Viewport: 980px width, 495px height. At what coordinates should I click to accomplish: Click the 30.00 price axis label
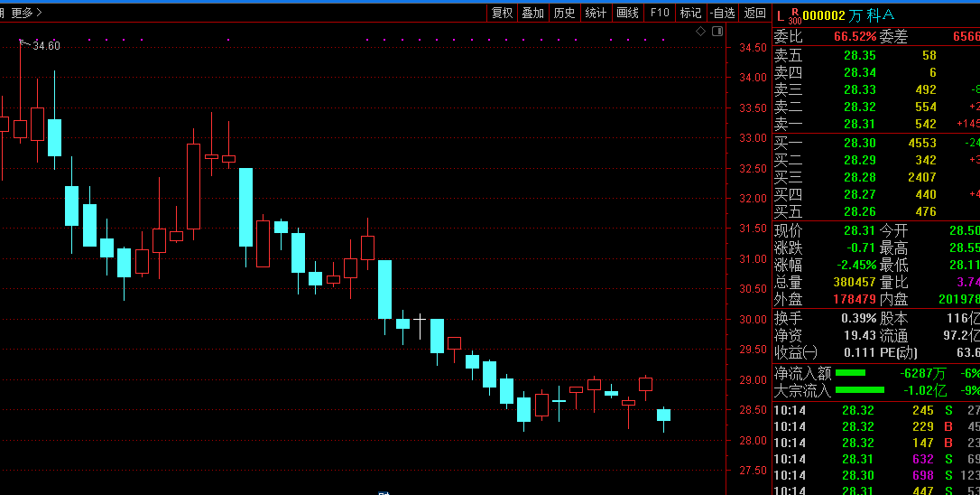(x=753, y=320)
